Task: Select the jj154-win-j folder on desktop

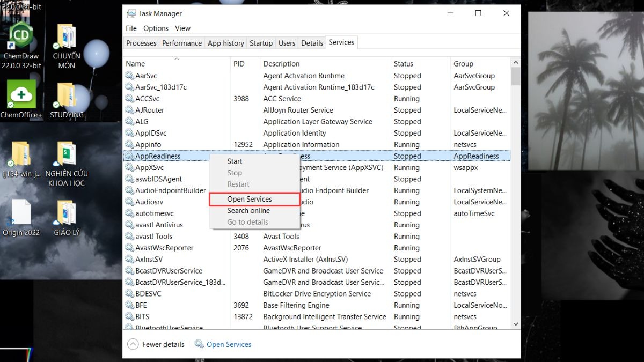Action: 21,159
